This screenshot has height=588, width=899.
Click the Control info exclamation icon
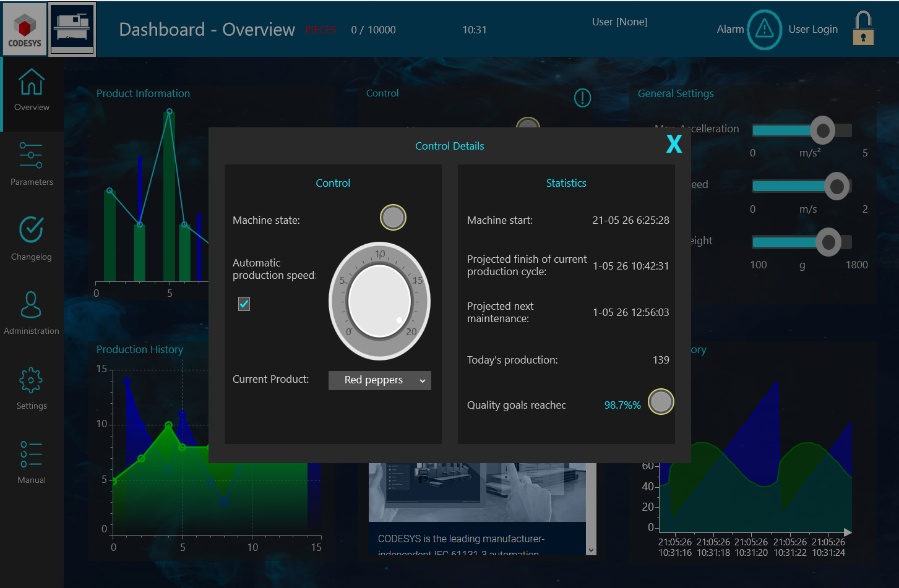pos(582,98)
